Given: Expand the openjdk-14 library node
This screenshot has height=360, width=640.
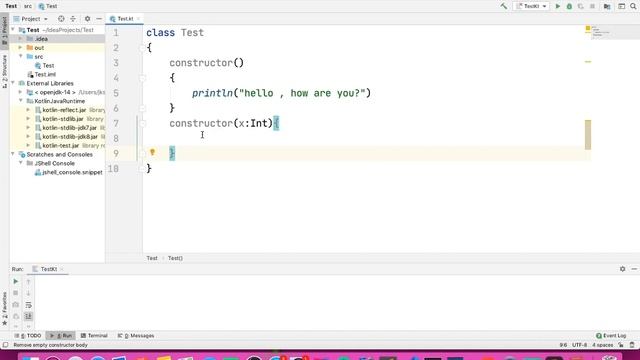Looking at the screenshot, I should [20, 92].
